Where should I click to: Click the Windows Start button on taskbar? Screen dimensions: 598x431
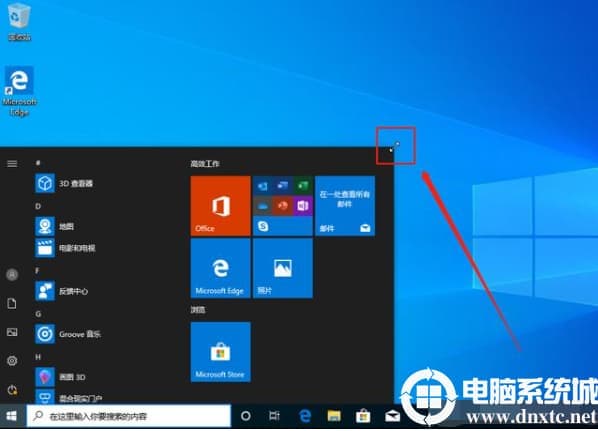(x=12, y=416)
